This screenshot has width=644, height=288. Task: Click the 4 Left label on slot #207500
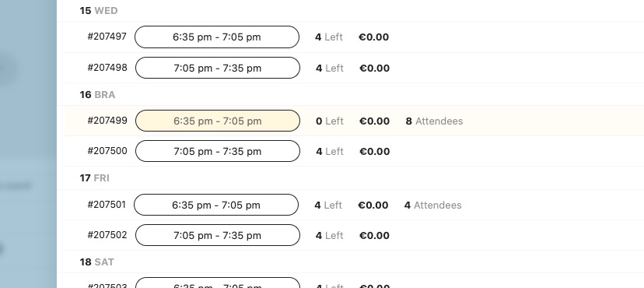point(330,152)
